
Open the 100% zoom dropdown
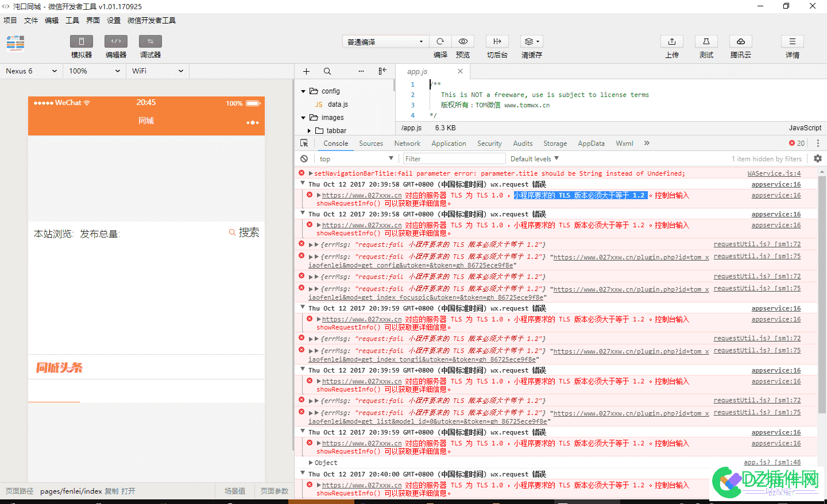point(95,71)
